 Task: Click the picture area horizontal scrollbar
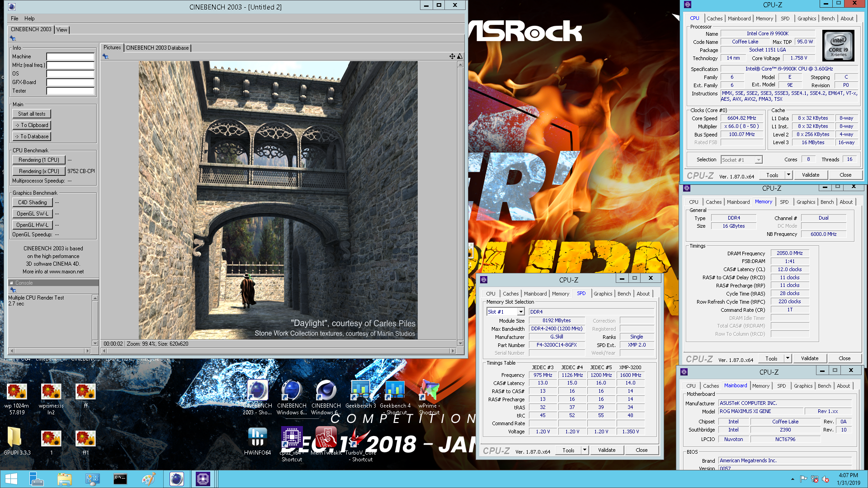278,351
